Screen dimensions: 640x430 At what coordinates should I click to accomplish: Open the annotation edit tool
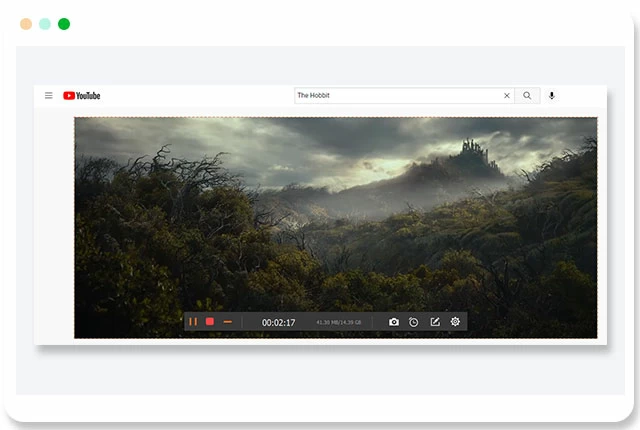pyautogui.click(x=435, y=322)
